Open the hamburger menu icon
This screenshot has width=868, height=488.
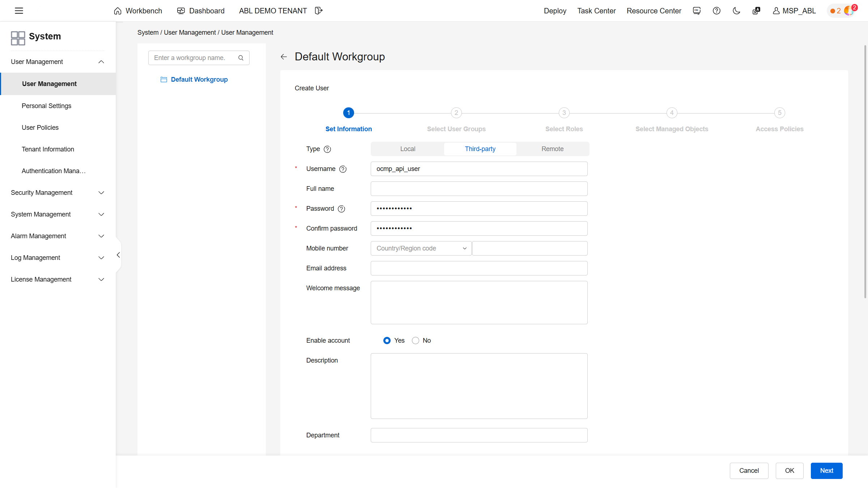tap(19, 11)
